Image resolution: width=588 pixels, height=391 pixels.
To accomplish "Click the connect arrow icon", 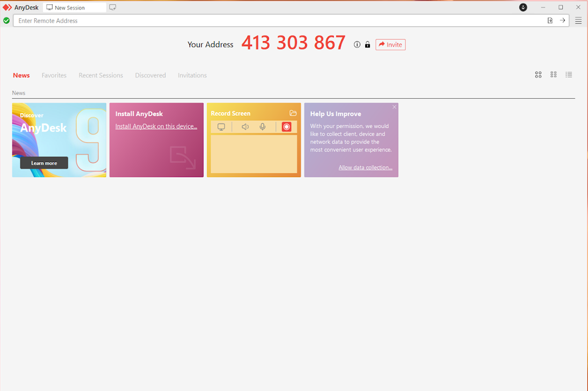I will click(563, 21).
